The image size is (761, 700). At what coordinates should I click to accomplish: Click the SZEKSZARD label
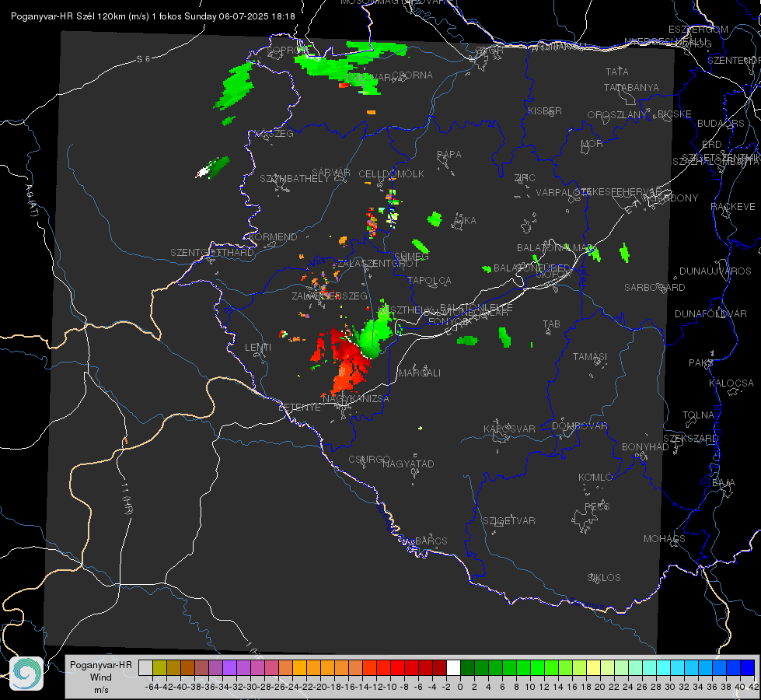(x=690, y=439)
